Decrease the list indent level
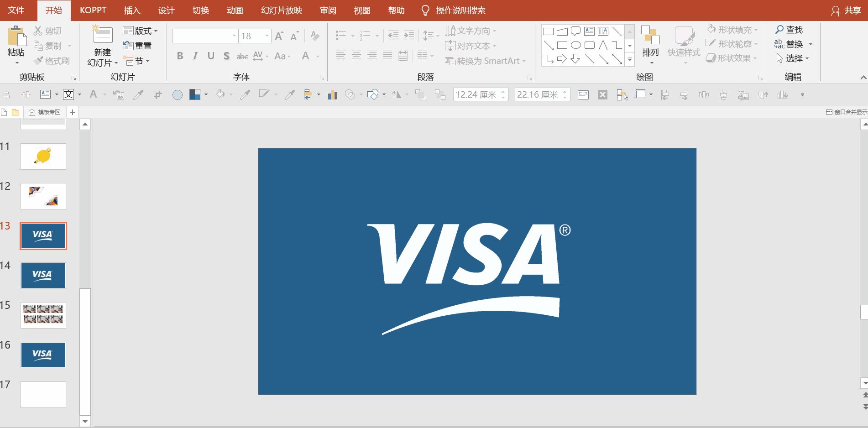 pyautogui.click(x=393, y=36)
